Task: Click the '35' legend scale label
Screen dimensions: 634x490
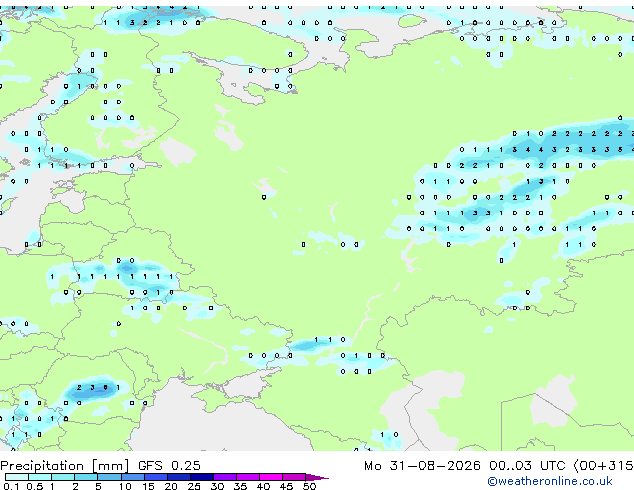Action: pos(240,486)
